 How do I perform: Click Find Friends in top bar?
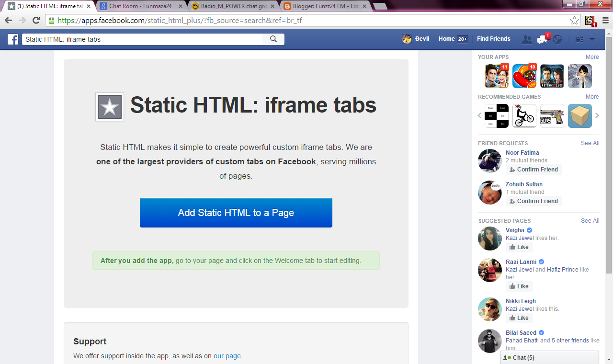[x=494, y=39]
